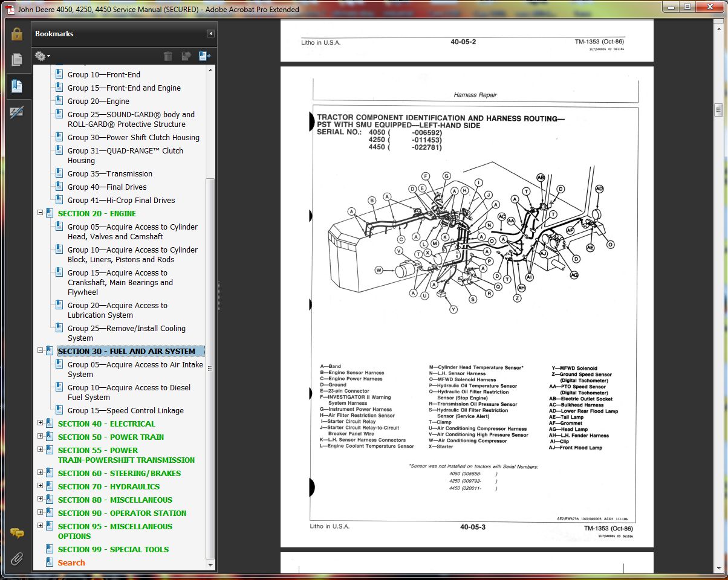Image resolution: width=728 pixels, height=580 pixels.
Task: Click the PDF icon in title bar
Action: click(10, 9)
